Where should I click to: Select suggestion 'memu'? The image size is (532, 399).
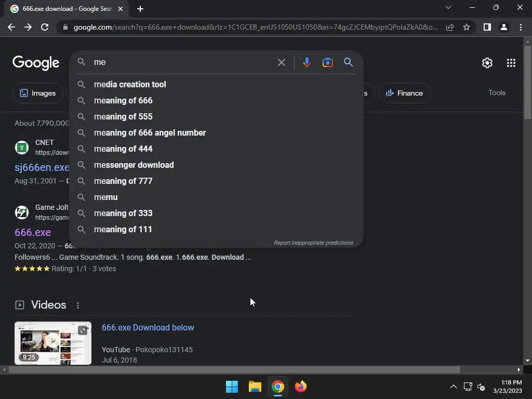click(216, 197)
